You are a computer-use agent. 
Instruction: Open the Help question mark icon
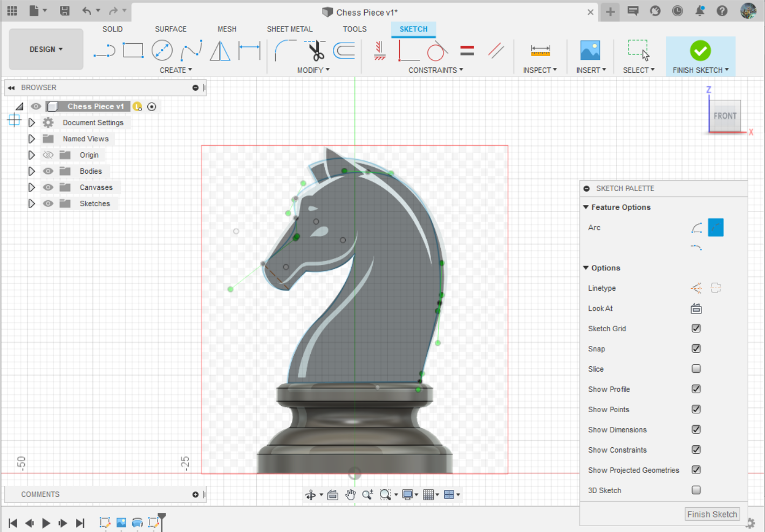tap(722, 11)
